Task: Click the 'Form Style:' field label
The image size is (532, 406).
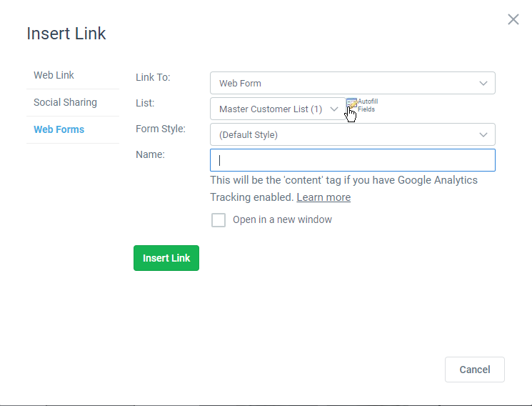Action: [x=161, y=129]
